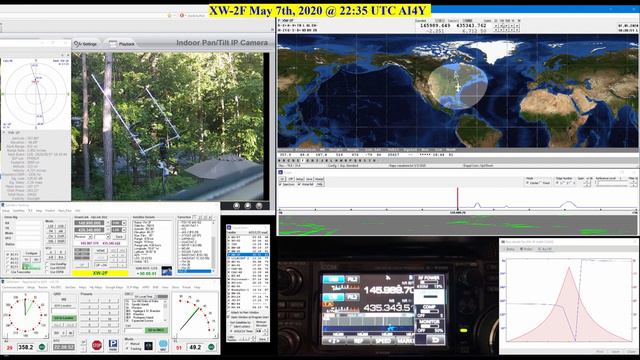Click the last round camera control icon
Viewport: 640px width, 360px height.
coord(259,206)
